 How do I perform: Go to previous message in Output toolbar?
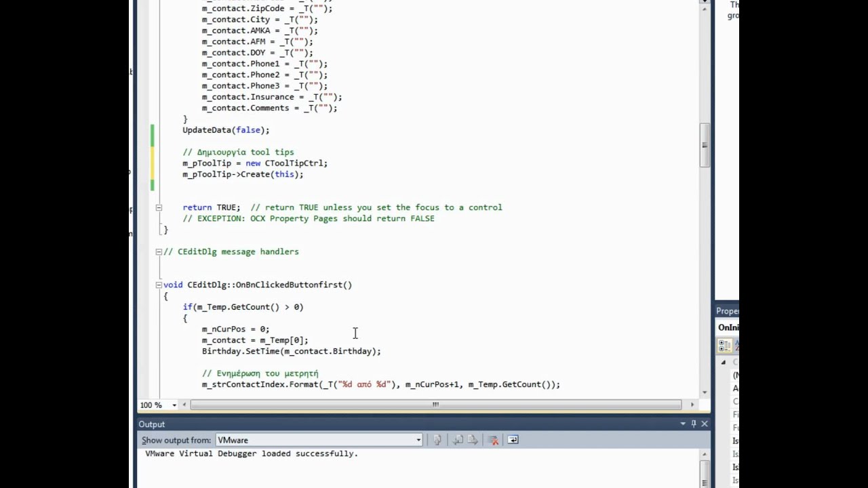(456, 440)
